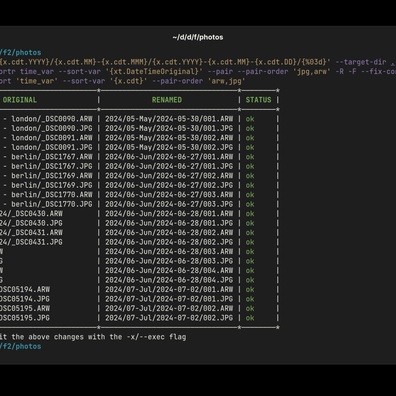Viewport: 396px width, 396px height.
Task: Click ok status for 2024-06-28/004.ARW row
Action: tap(250, 270)
